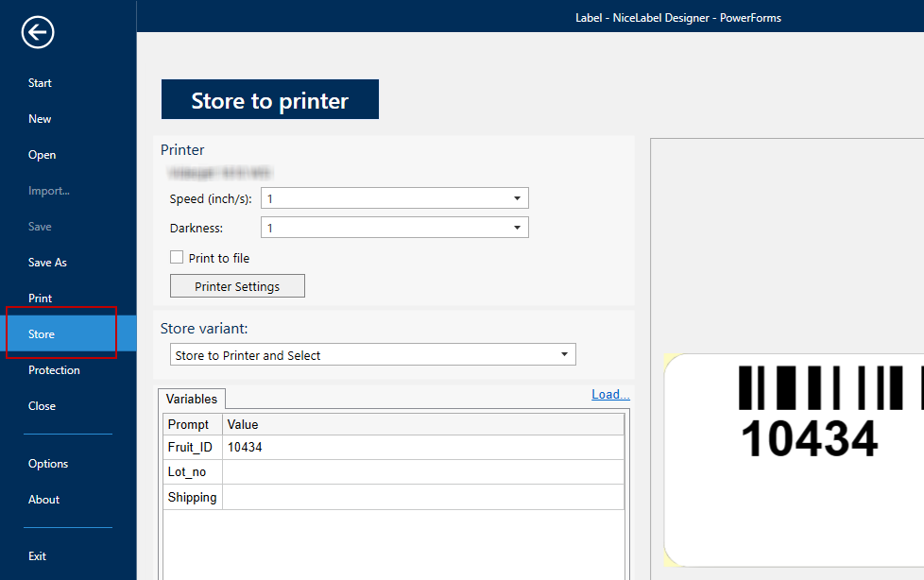
Task: Select the grayed Save entry
Action: 40,227
